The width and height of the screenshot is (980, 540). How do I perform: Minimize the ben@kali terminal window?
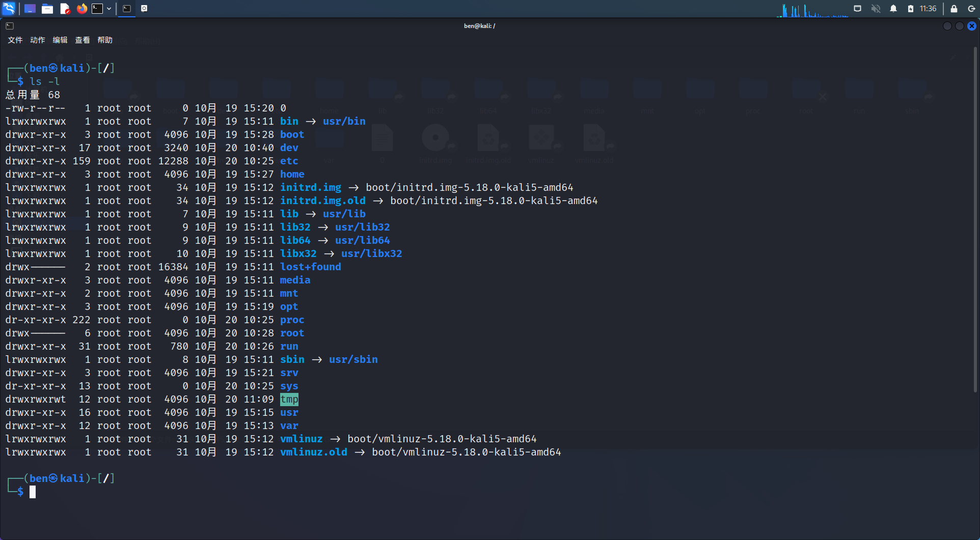coord(947,26)
